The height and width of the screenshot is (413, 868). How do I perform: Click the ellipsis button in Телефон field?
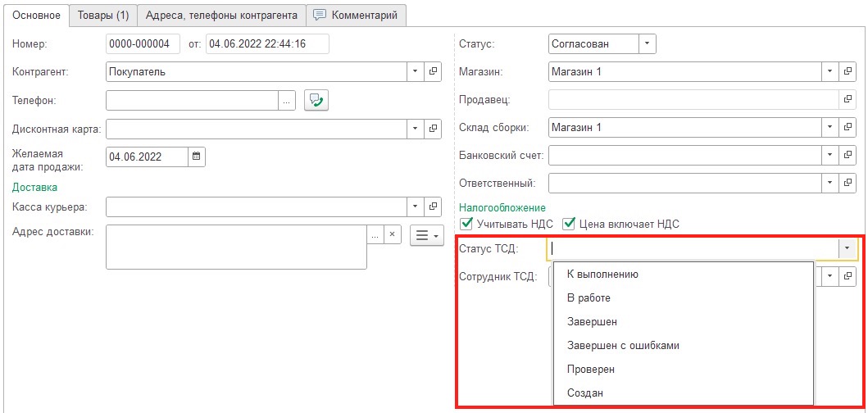click(286, 100)
